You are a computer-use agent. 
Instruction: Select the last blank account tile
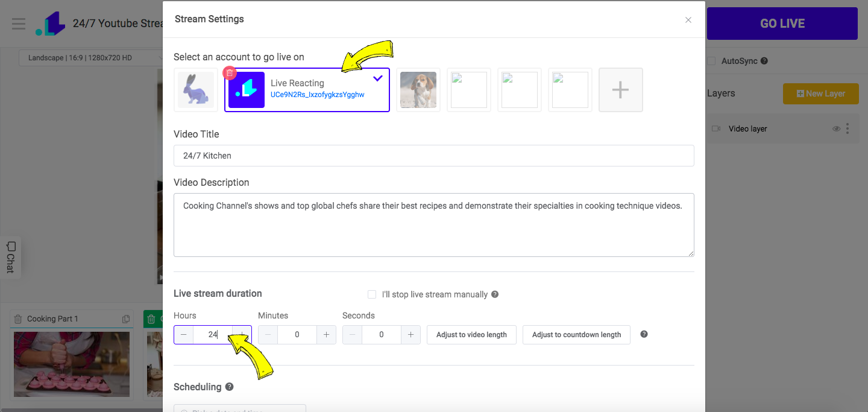tap(570, 90)
